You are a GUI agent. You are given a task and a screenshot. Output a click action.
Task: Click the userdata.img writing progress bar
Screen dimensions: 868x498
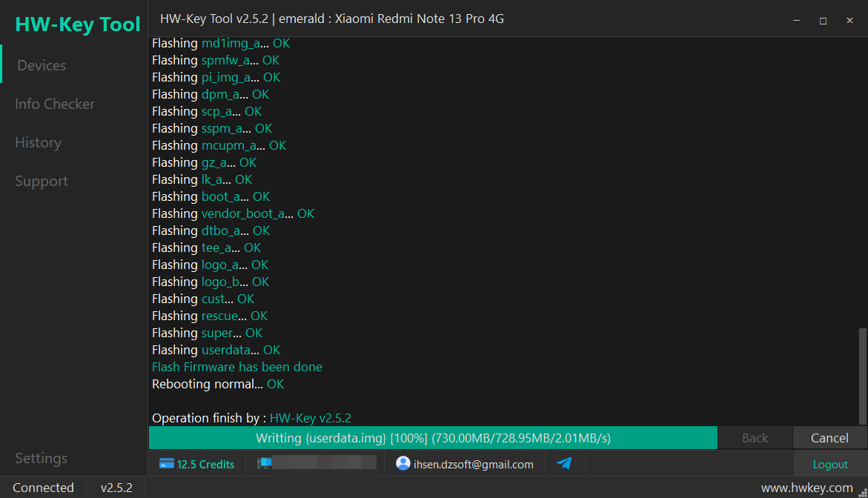433,438
